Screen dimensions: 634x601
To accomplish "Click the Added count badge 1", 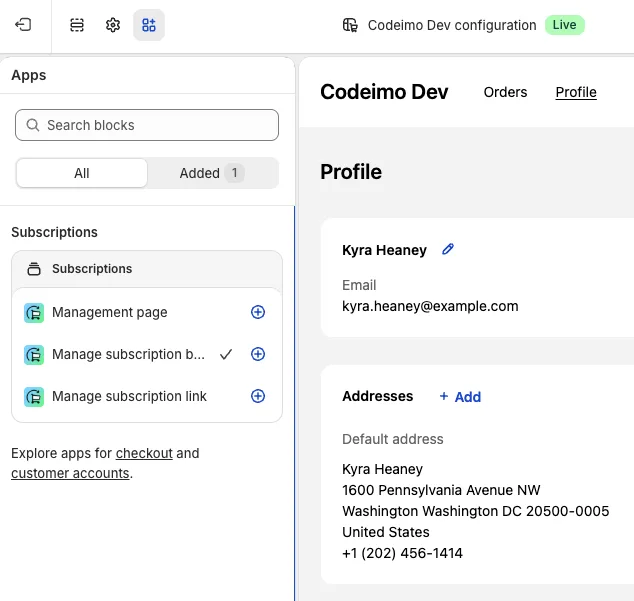I will [x=235, y=173].
